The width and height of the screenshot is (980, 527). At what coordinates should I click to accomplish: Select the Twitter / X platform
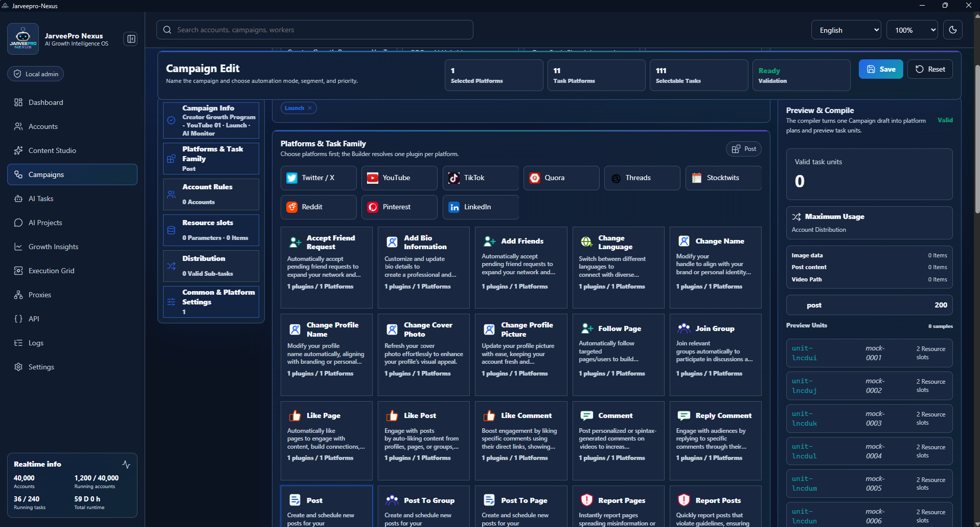(318, 178)
